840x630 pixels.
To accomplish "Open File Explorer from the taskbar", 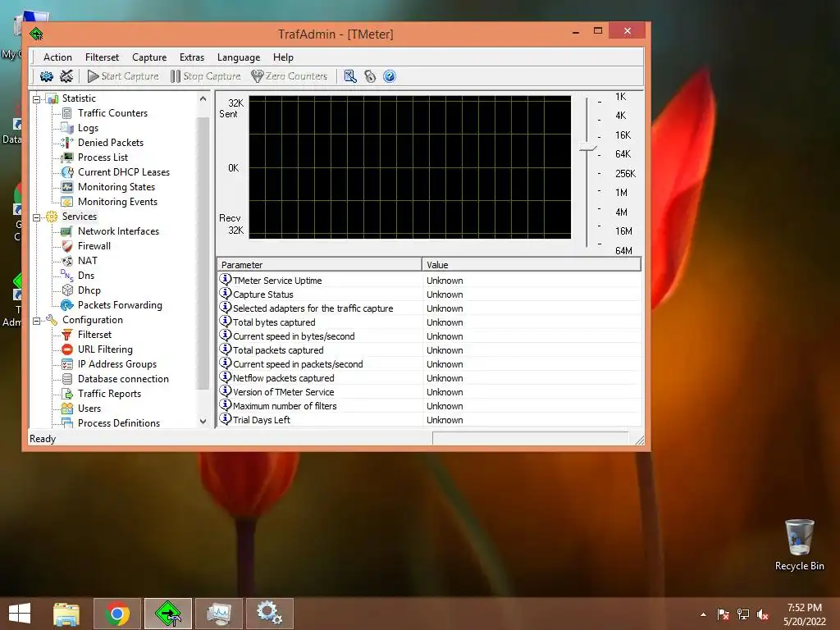I will 66,614.
